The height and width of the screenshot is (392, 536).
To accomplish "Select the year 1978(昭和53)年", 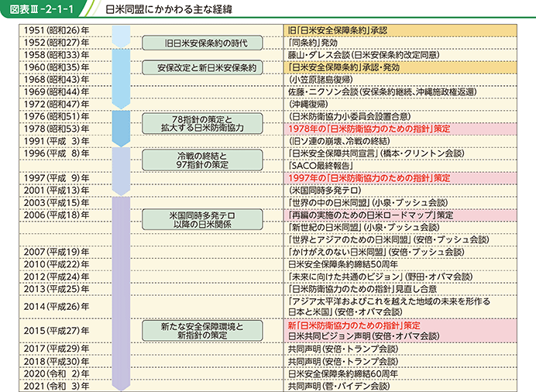I will (x=57, y=129).
